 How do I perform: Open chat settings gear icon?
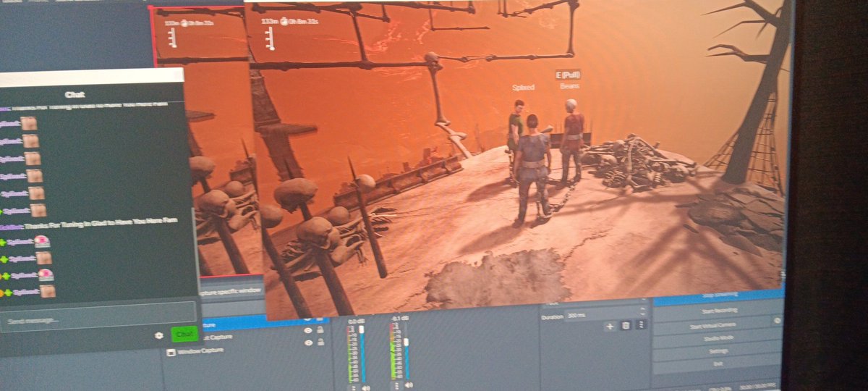coord(159,336)
